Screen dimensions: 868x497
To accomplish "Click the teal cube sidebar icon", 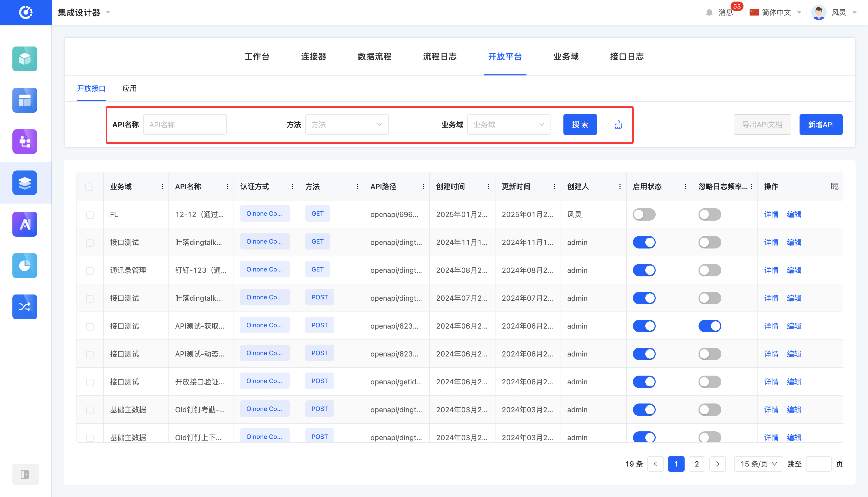I will [x=25, y=59].
